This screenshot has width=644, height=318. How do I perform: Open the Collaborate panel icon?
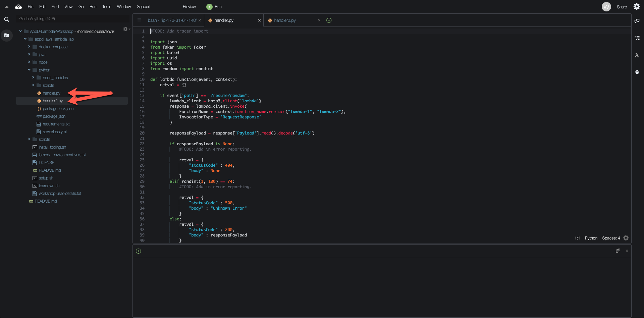[x=637, y=21]
